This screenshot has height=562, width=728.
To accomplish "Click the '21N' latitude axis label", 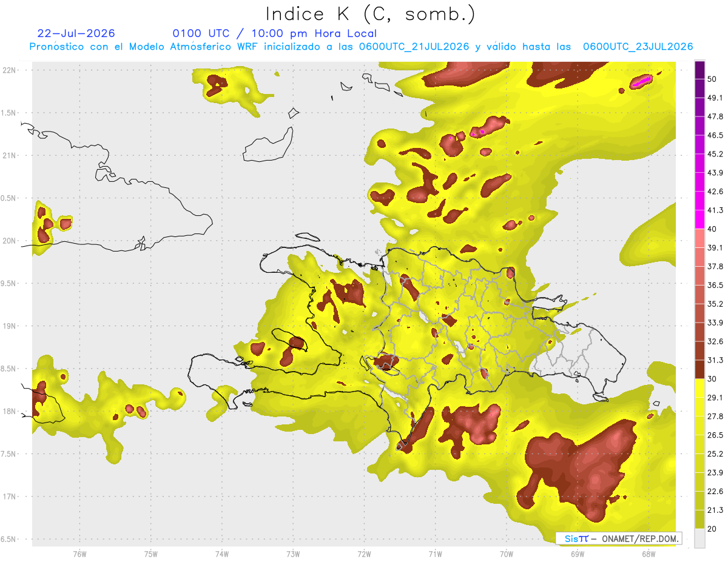I will coord(9,156).
